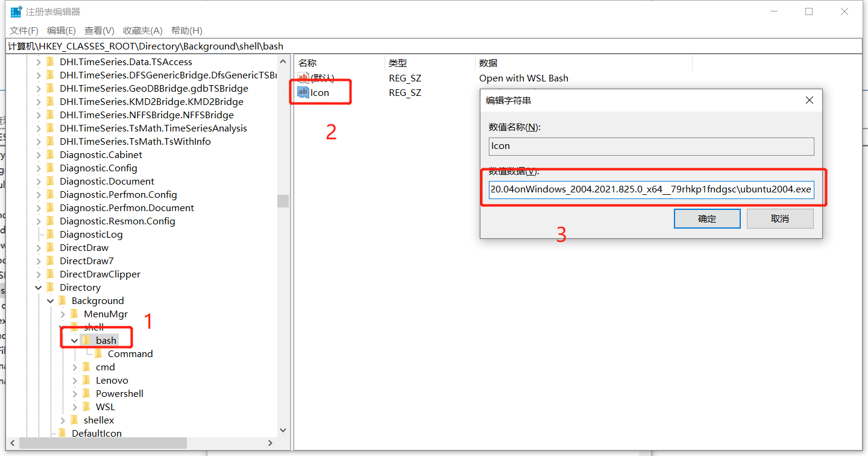Viewport: 868px width, 456px height.
Task: Click the Diagnostic.Cabinet folder icon
Action: tap(50, 154)
